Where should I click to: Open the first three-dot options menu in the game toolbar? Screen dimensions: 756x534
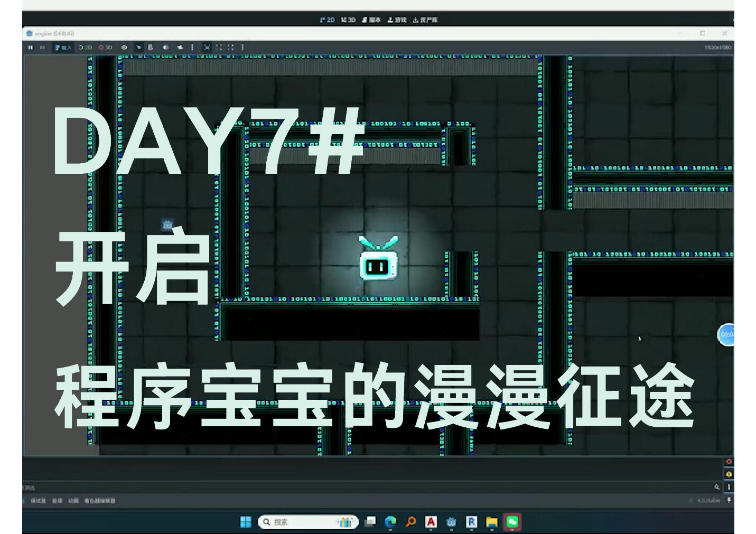pos(192,48)
